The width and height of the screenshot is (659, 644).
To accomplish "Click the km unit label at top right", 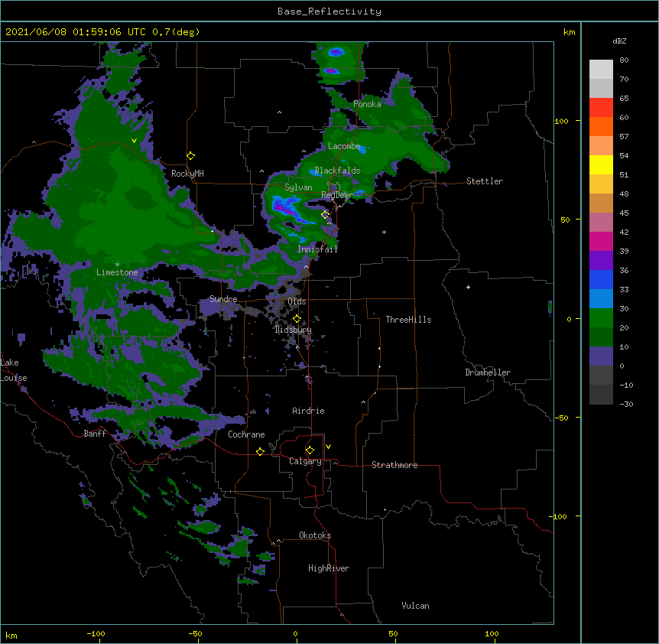I will (569, 32).
